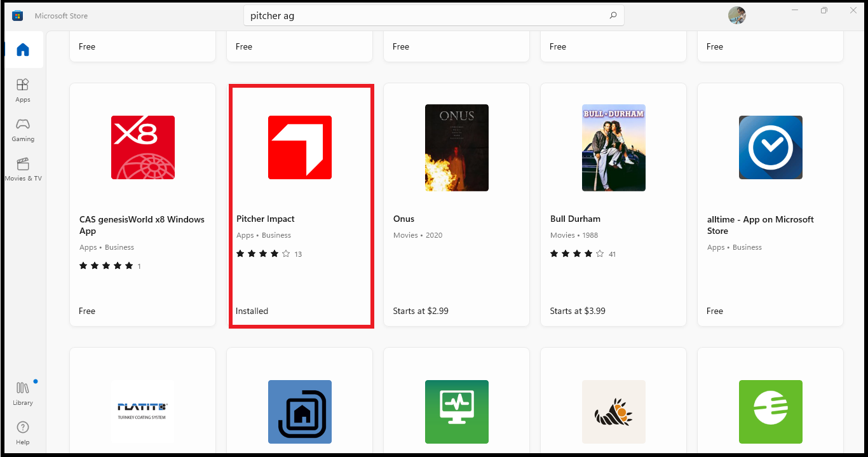
Task: Click Starts at $2.99 under Onus
Action: 419,311
